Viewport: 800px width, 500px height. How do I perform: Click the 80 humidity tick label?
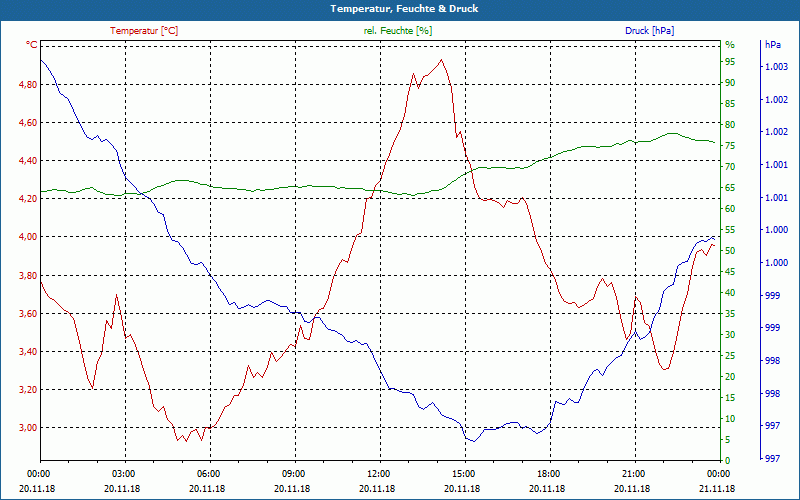730,124
